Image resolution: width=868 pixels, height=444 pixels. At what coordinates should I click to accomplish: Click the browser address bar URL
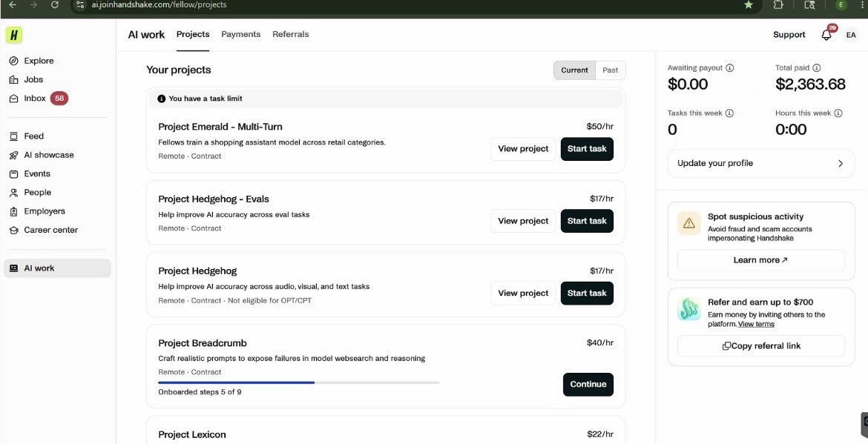coord(159,4)
